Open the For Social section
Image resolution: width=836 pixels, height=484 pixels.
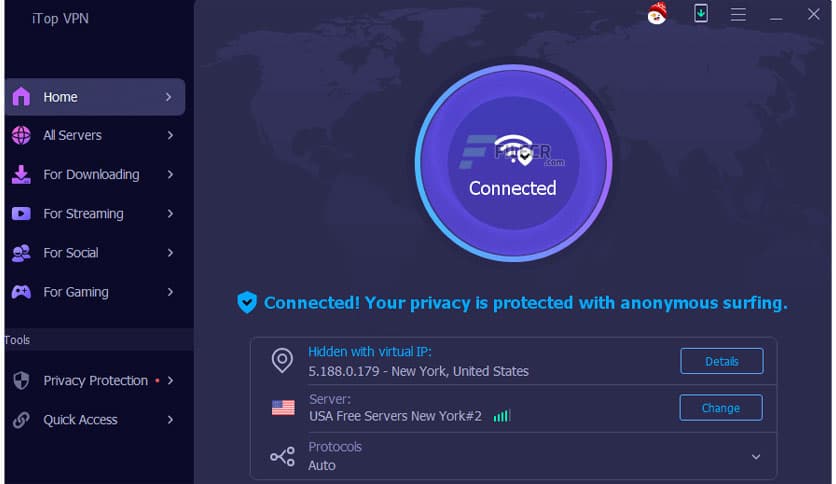(71, 253)
